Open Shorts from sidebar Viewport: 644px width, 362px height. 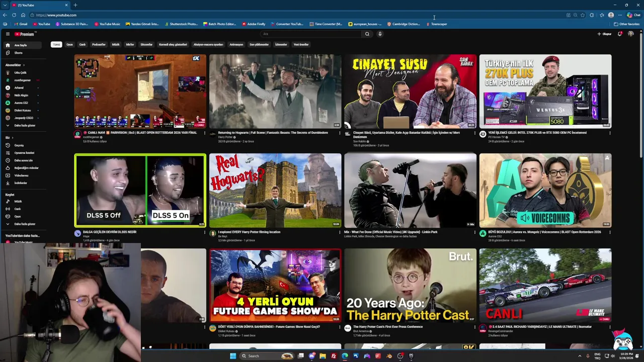pyautogui.click(x=18, y=53)
